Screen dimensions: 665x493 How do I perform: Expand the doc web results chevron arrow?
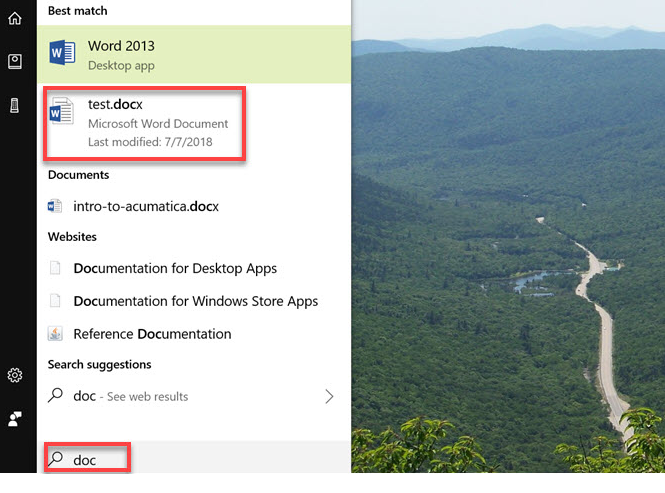[329, 396]
